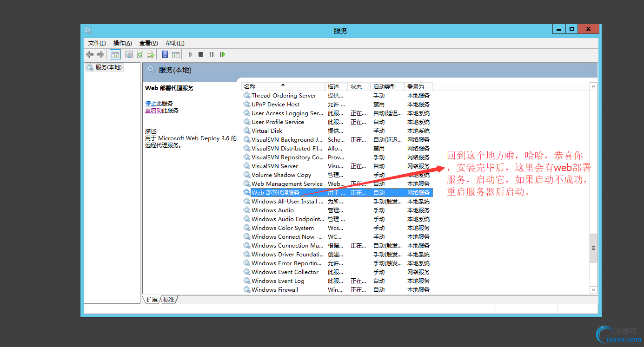644x347 pixels.
Task: Click the gear icon beside Windows Audio
Action: (x=246, y=210)
